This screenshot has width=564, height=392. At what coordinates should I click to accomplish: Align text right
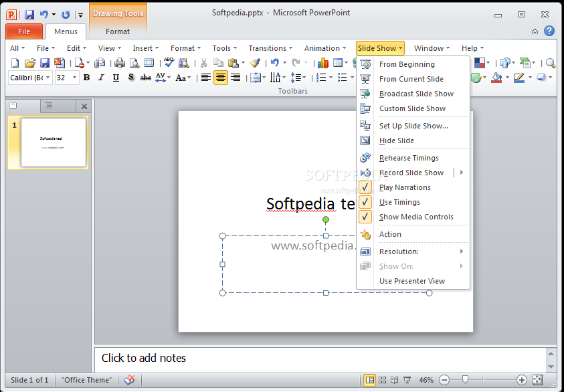(x=236, y=78)
